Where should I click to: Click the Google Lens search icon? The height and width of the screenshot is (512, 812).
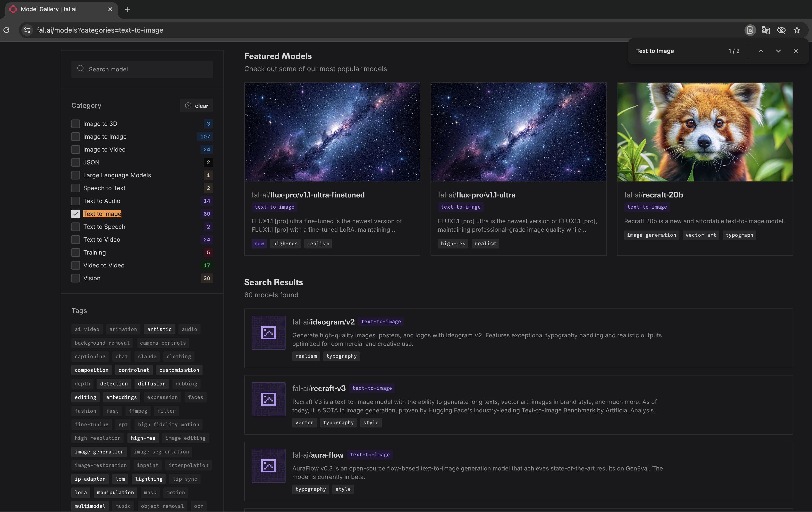click(750, 30)
